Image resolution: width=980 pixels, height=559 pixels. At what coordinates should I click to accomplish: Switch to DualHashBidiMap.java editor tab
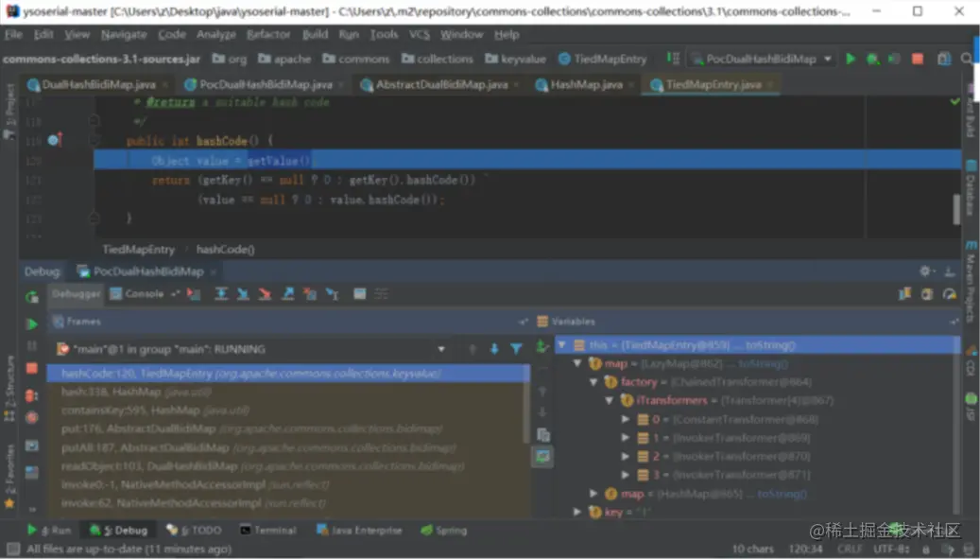pyautogui.click(x=98, y=84)
